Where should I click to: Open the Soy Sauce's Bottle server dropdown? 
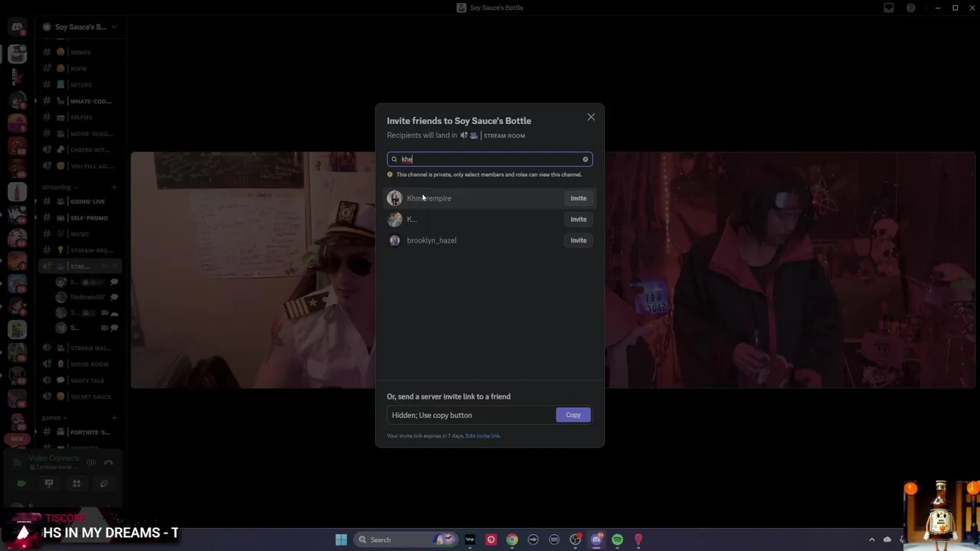pyautogui.click(x=80, y=27)
